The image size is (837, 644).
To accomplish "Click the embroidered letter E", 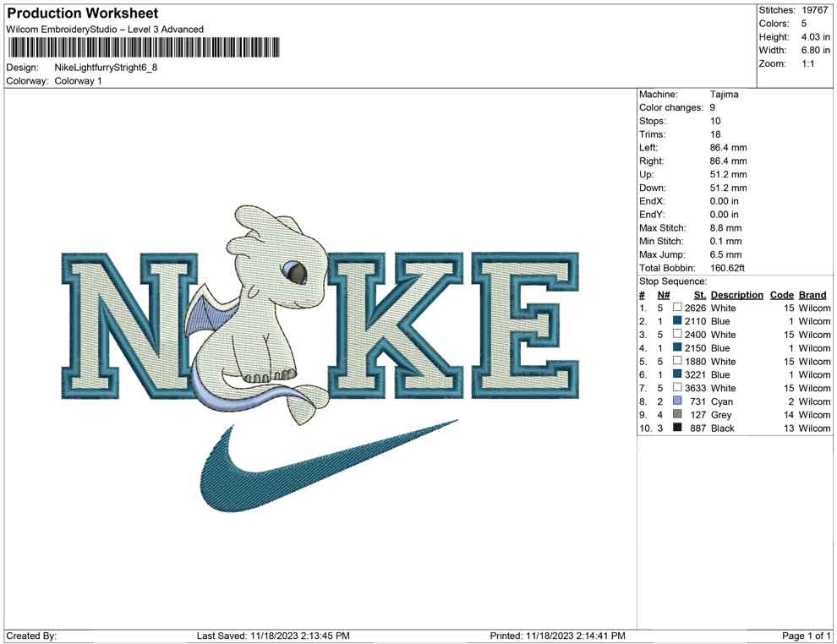I will click(x=525, y=325).
